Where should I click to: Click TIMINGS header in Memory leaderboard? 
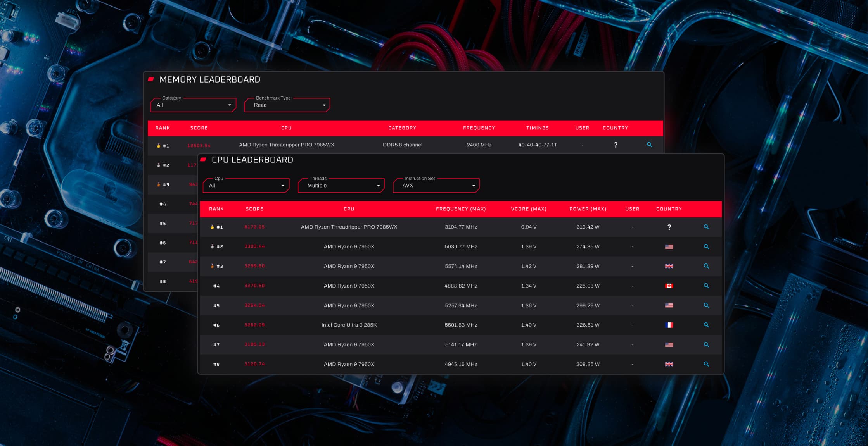(538, 128)
